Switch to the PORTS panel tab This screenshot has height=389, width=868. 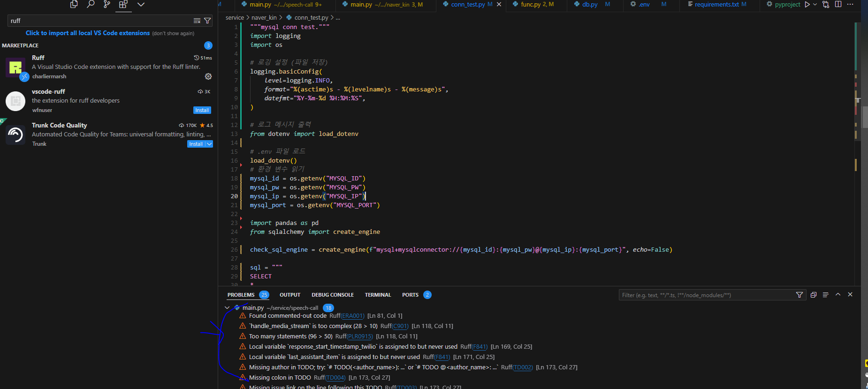(x=410, y=295)
